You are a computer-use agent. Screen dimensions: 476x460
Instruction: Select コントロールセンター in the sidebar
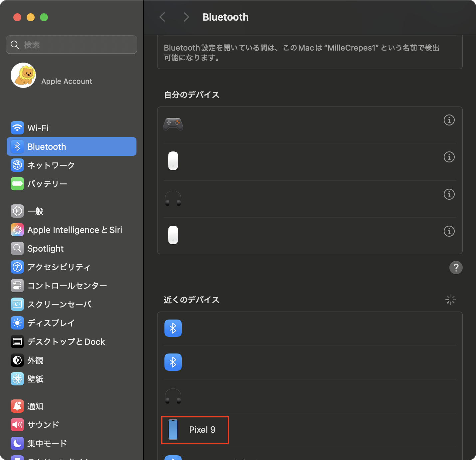[67, 286]
